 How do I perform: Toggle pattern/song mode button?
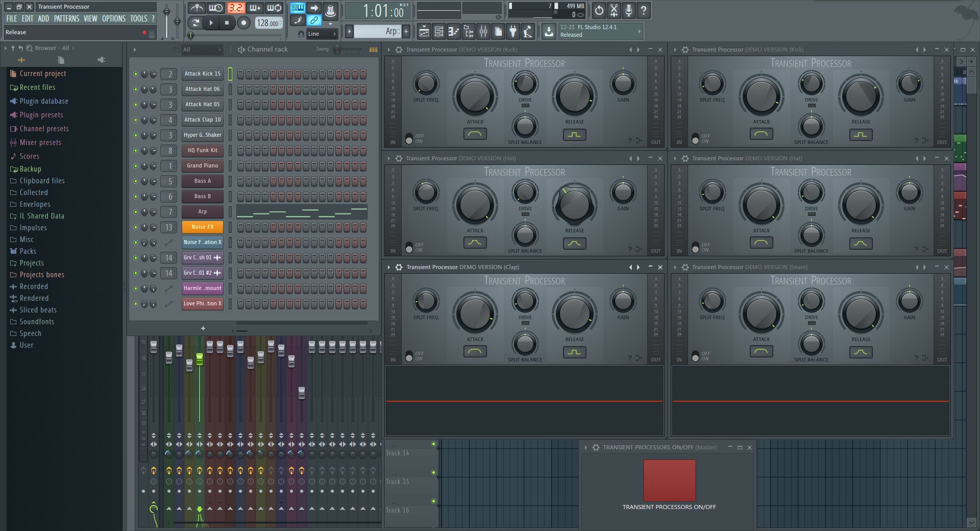coord(195,22)
